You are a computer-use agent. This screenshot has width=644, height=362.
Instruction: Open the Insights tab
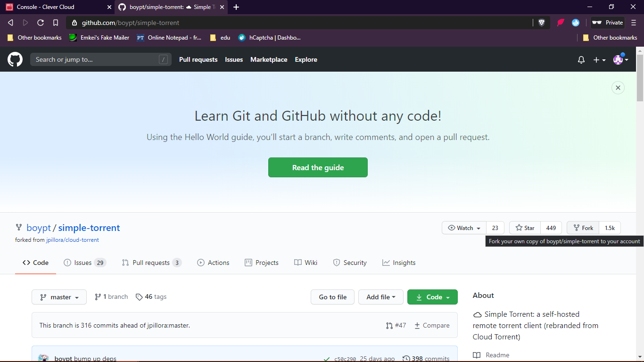click(x=399, y=263)
